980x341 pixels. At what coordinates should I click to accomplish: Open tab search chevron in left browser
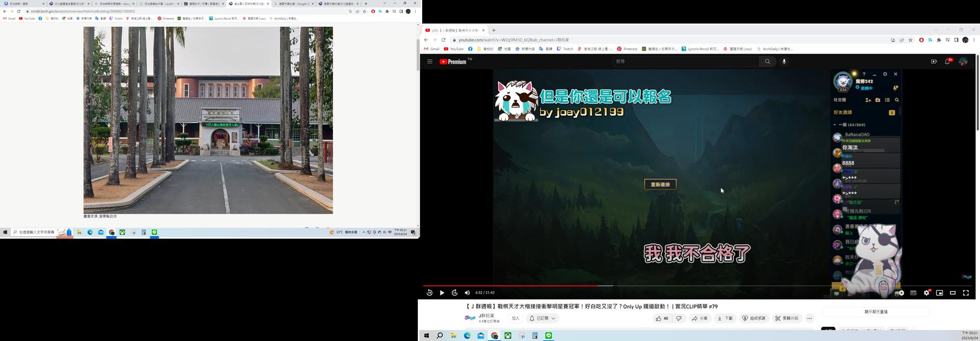click(x=384, y=3)
